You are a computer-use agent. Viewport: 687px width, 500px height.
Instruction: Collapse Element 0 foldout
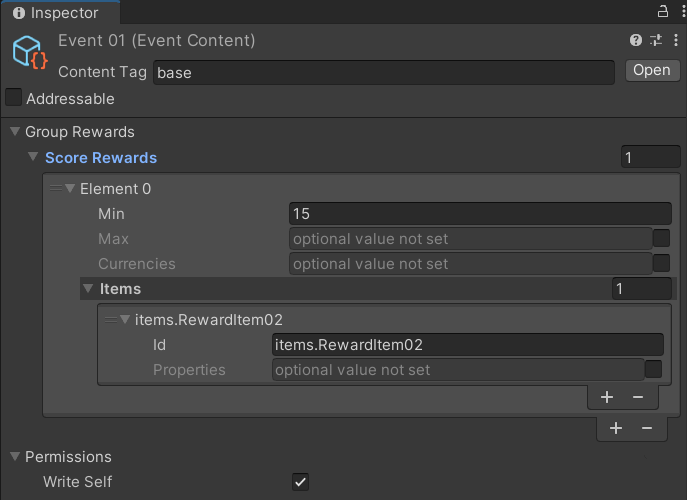pyautogui.click(x=70, y=189)
